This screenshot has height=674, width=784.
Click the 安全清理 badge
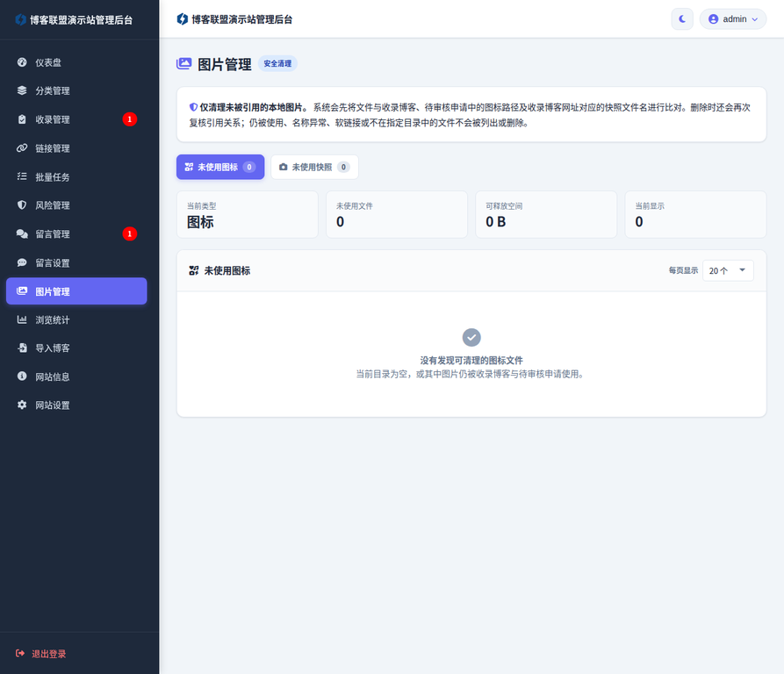(277, 63)
